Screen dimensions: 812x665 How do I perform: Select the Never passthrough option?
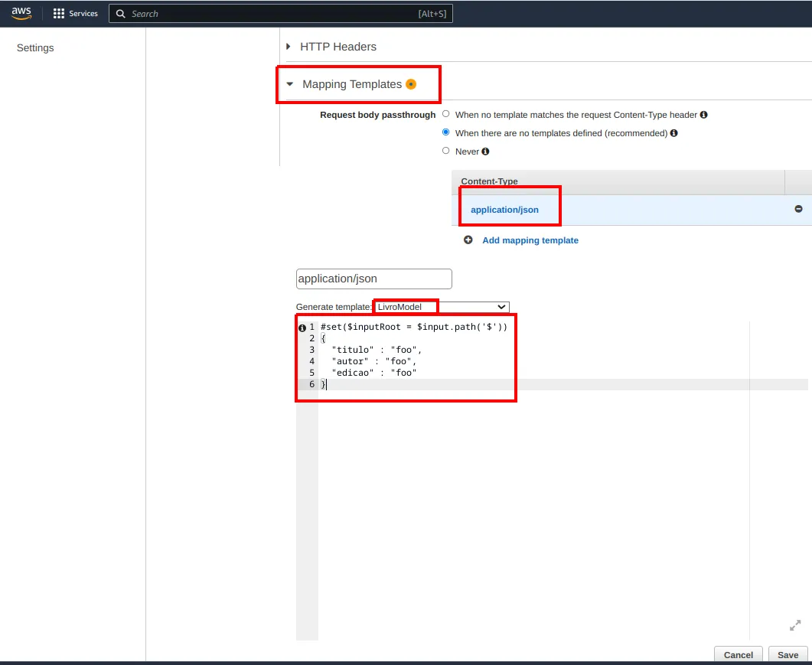click(446, 151)
